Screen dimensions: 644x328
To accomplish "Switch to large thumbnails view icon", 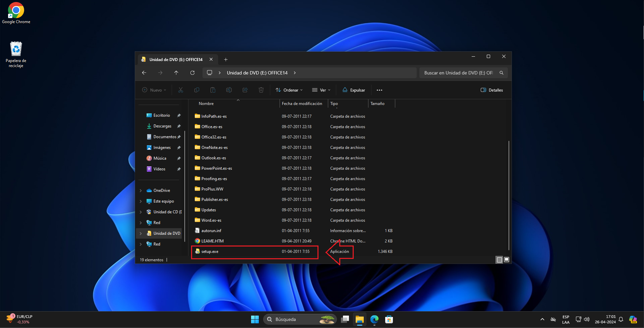I will pos(507,260).
